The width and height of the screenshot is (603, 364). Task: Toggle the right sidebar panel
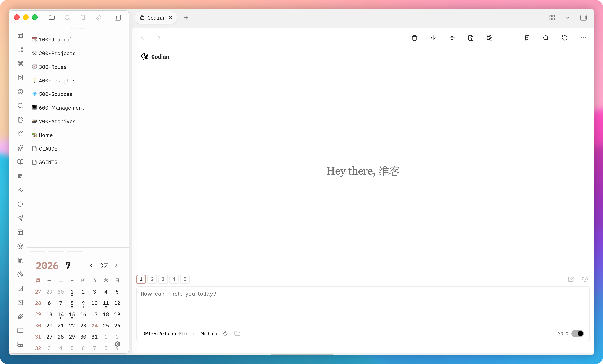583,18
